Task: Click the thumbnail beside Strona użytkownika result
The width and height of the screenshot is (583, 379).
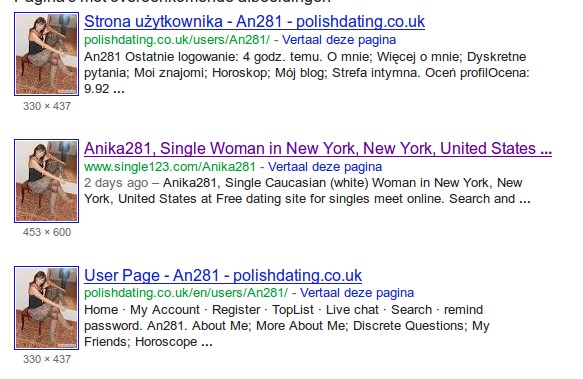Action: click(46, 54)
